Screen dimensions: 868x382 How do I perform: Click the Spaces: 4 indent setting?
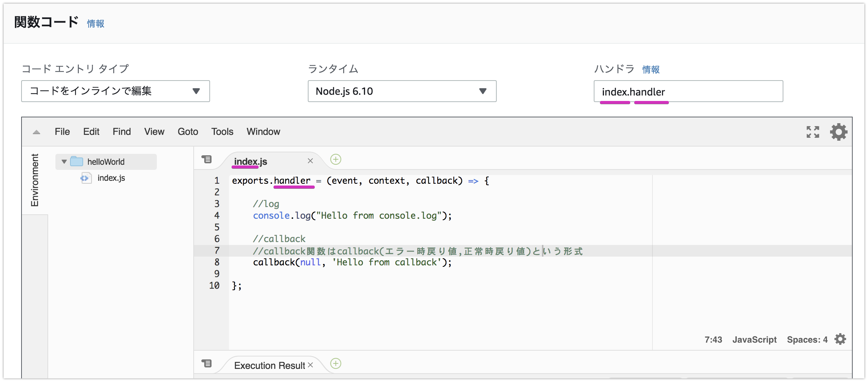pyautogui.click(x=807, y=339)
